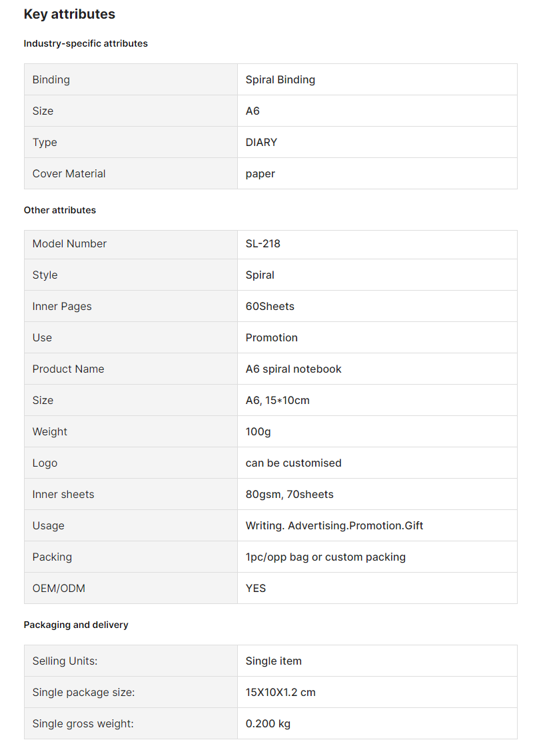Viewport: 535px width, 756px height.
Task: Select the Spiral Binding value cell
Action: click(x=377, y=79)
